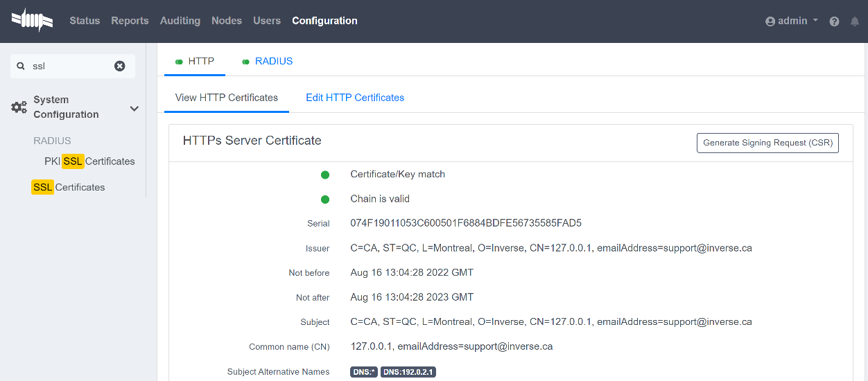The height and width of the screenshot is (381, 868).
Task: Click the Chain is valid green indicator
Action: (x=325, y=200)
